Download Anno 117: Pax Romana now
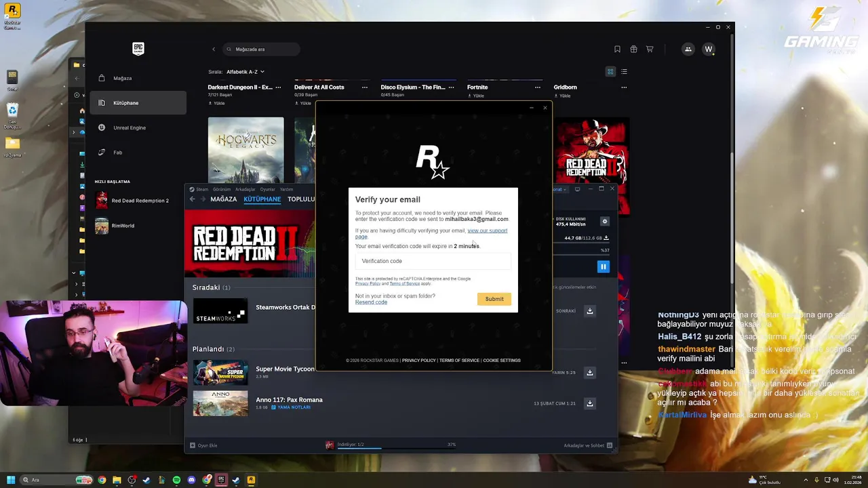 tap(590, 403)
